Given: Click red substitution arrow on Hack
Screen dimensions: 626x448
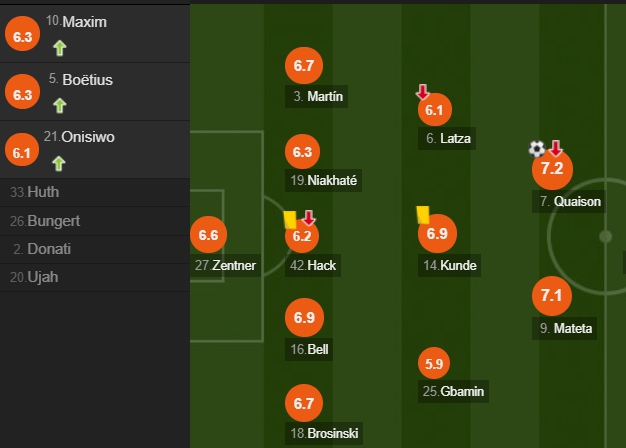Looking at the screenshot, I should 309,218.
